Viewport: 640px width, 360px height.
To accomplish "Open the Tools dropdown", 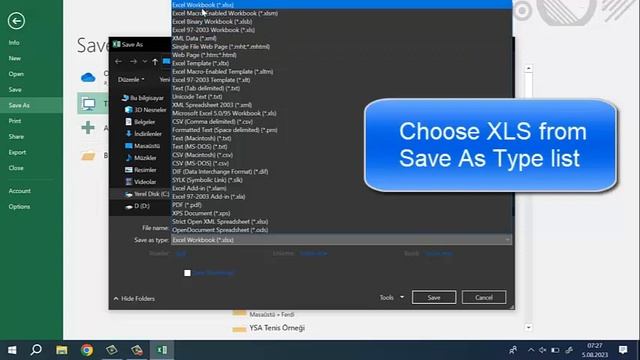I will [x=391, y=298].
